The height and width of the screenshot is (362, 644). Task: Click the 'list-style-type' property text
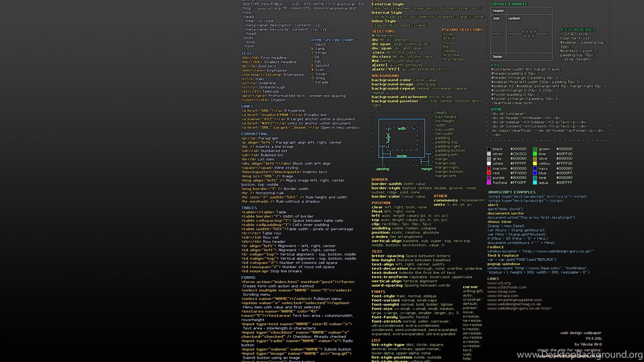click(388, 345)
